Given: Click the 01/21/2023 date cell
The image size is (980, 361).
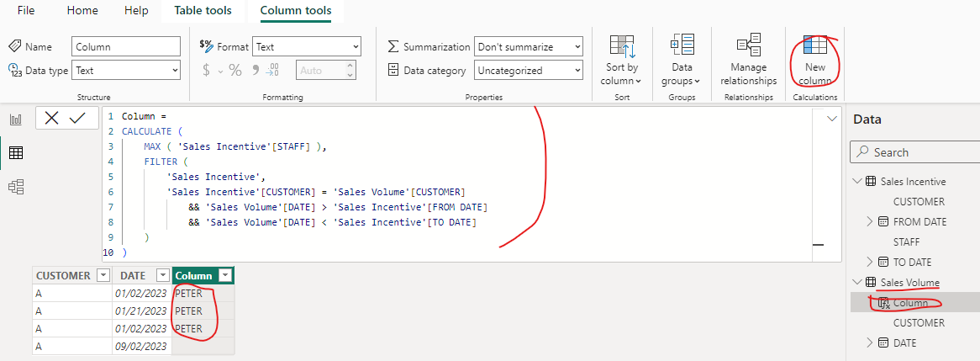Looking at the screenshot, I should pyautogui.click(x=142, y=311).
